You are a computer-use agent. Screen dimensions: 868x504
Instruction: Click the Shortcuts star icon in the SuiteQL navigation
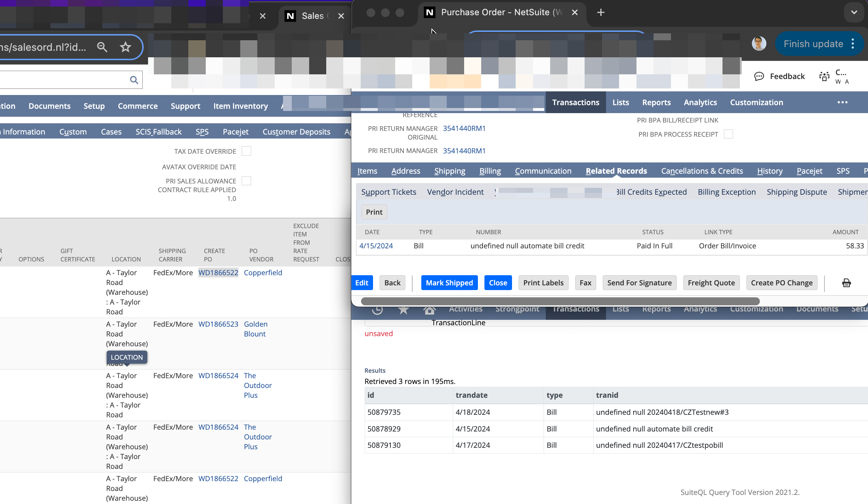tap(404, 310)
